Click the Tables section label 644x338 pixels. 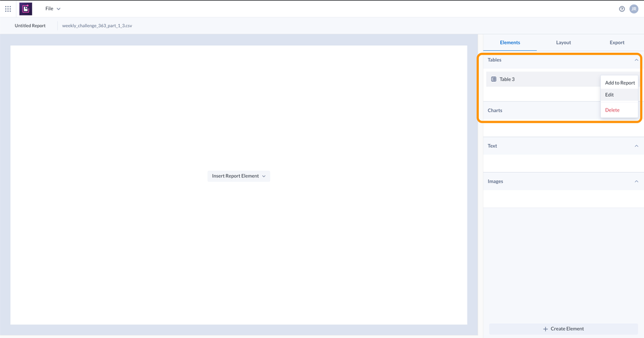[494, 60]
